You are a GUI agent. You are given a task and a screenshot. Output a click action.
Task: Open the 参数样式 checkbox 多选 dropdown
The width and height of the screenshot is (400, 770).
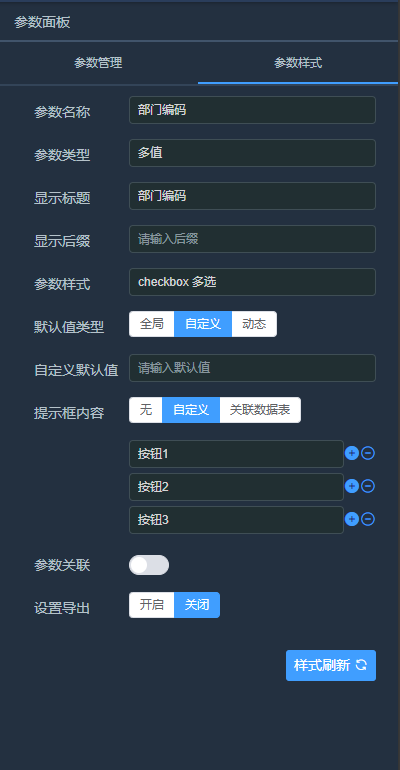[252, 282]
